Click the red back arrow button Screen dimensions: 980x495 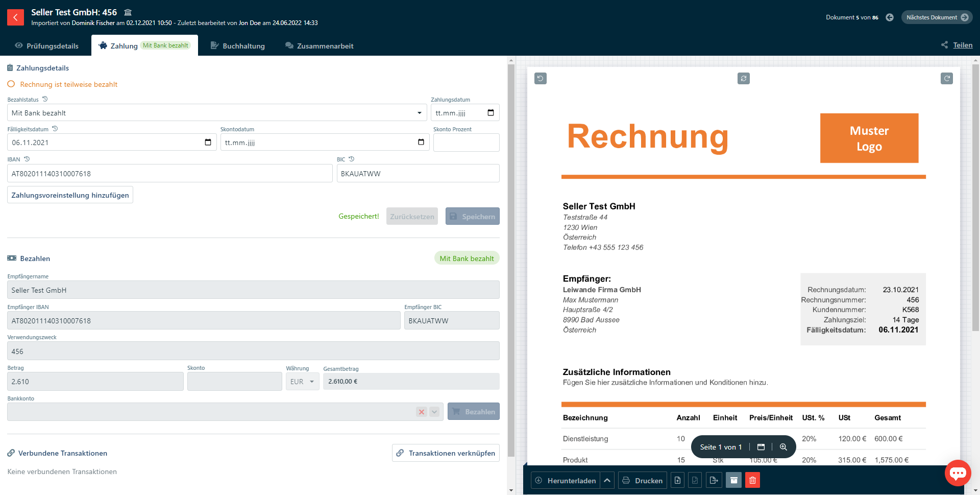15,17
